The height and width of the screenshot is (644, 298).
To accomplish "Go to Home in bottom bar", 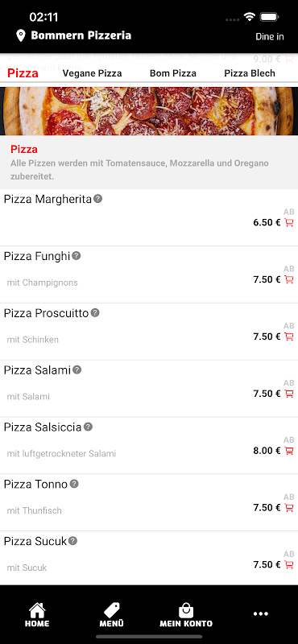I will pos(37,615).
